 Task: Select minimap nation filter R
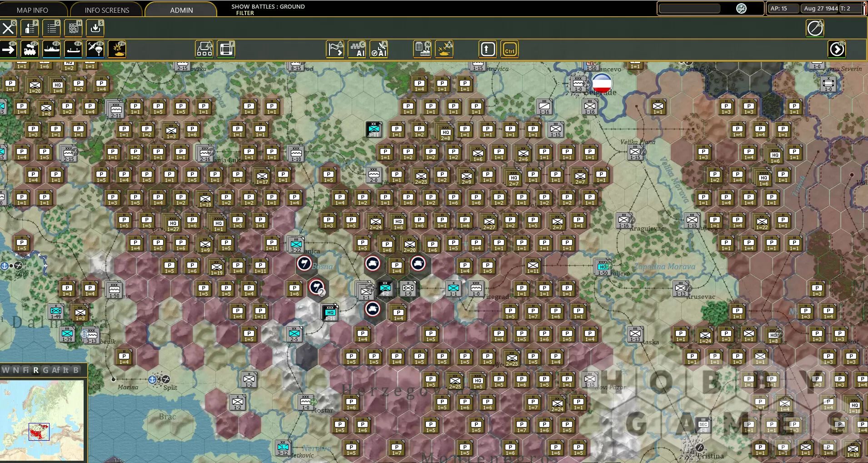pyautogui.click(x=35, y=370)
